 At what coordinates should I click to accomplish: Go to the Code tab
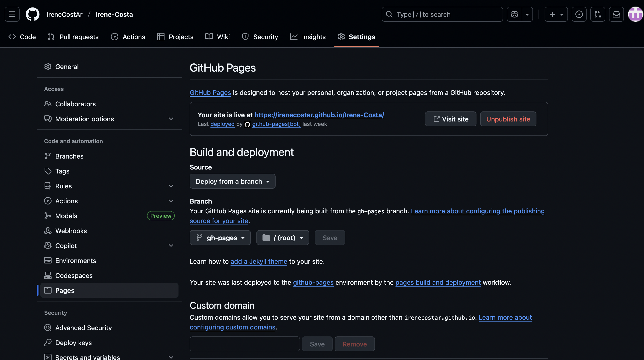[x=22, y=37]
